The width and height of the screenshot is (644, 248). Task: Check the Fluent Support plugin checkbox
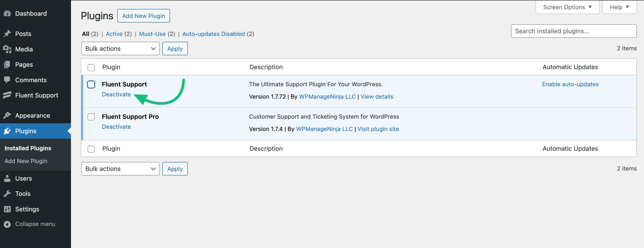point(91,84)
